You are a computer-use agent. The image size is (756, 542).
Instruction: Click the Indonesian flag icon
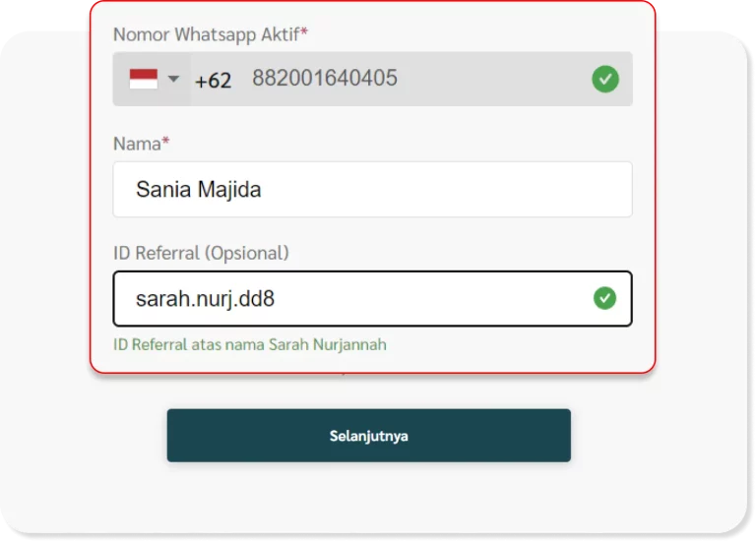click(x=143, y=79)
